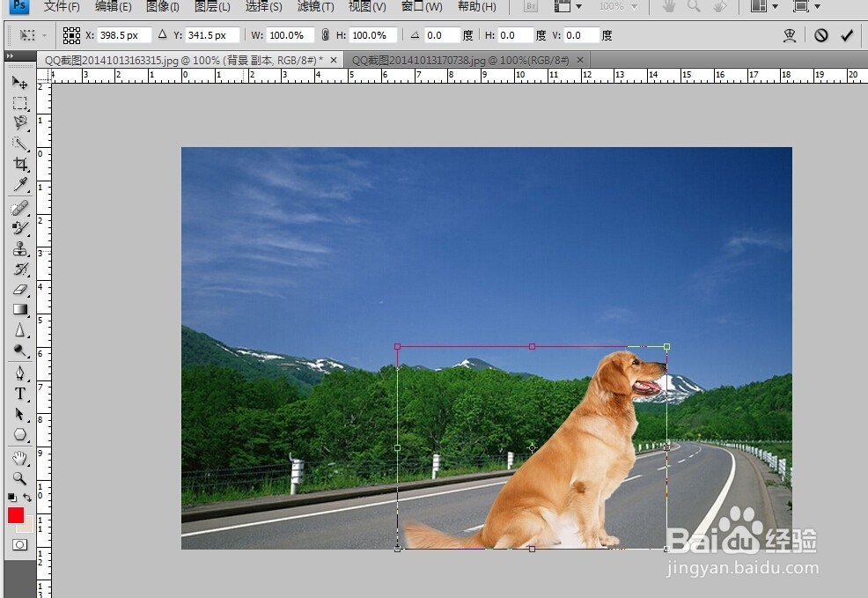The image size is (868, 598).
Task: Toggle relative positioning for reference point
Action: [162, 35]
